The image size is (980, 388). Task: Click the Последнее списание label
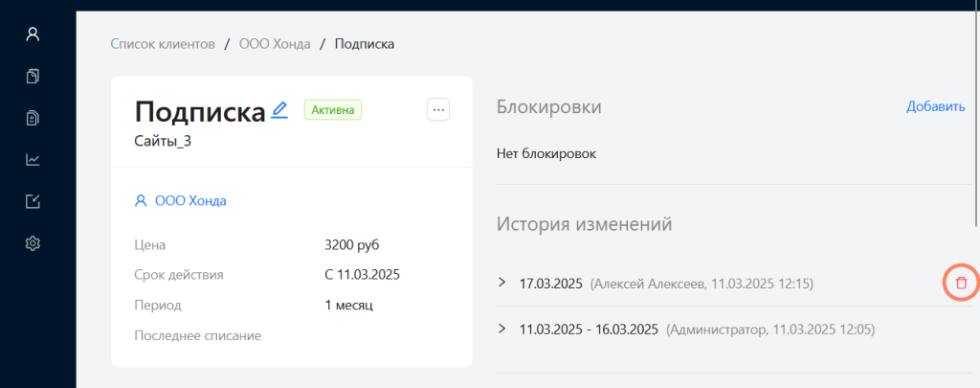pos(197,336)
